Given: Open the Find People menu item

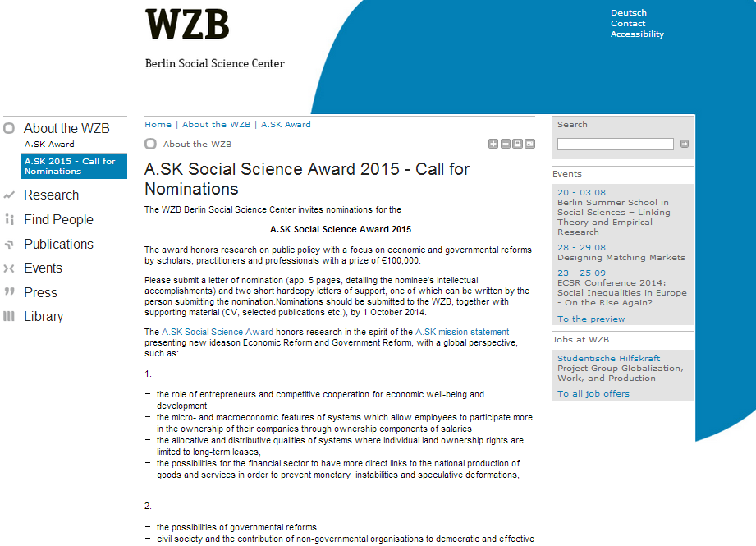Looking at the screenshot, I should point(58,220).
